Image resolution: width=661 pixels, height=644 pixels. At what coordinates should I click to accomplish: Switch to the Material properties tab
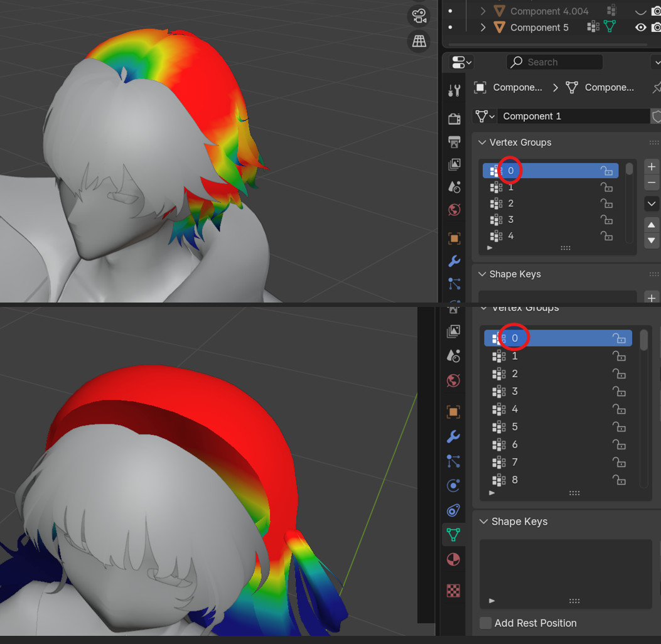pos(454,559)
